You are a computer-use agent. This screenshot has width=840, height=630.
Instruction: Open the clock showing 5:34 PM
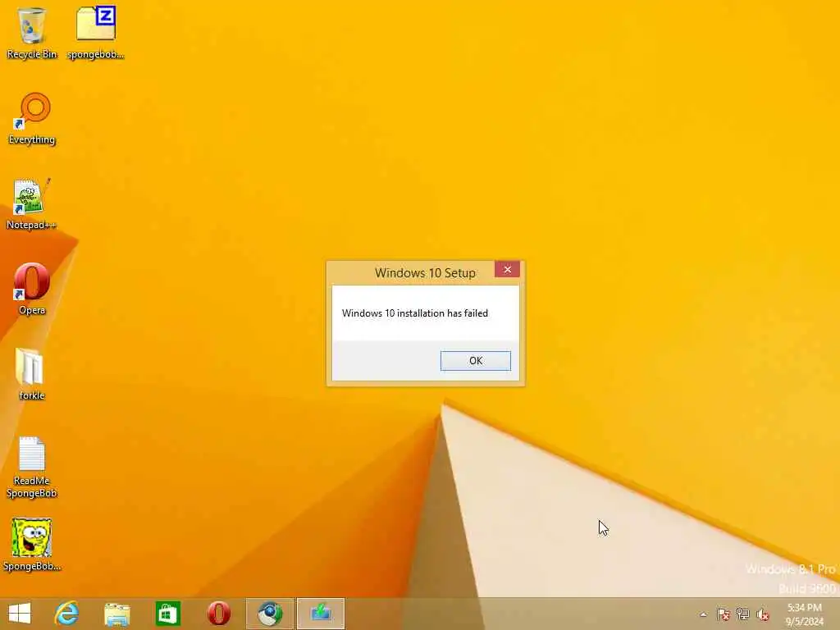click(805, 614)
